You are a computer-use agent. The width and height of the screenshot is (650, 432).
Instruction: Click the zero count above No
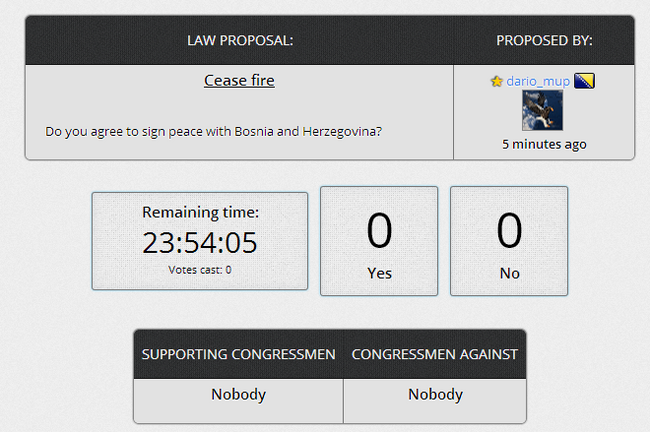(x=509, y=230)
